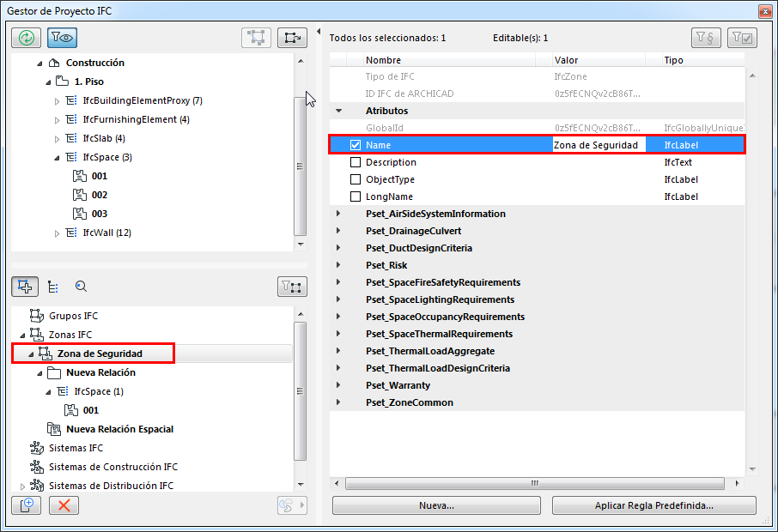Select the hierarchy list view icon

pyautogui.click(x=52, y=286)
